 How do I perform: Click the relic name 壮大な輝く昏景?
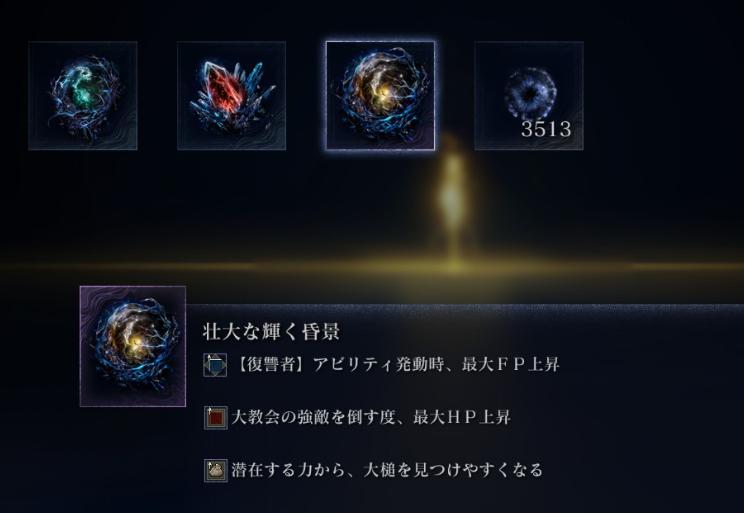(271, 332)
